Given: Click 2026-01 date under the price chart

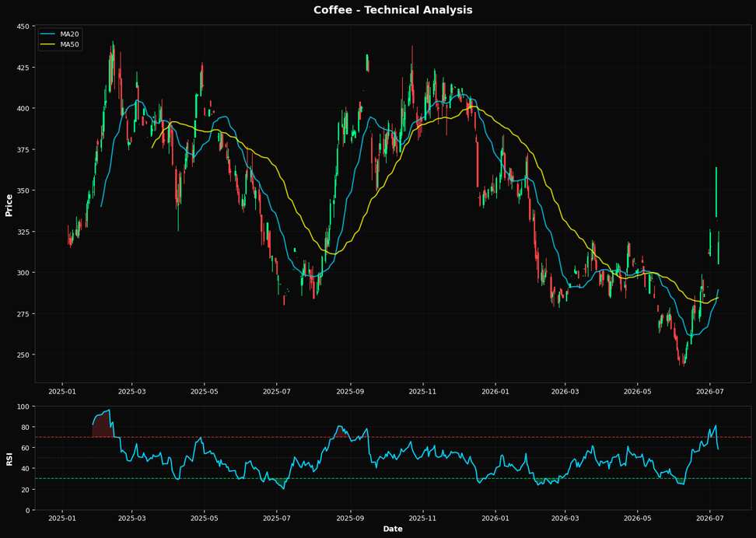Looking at the screenshot, I should tap(495, 391).
